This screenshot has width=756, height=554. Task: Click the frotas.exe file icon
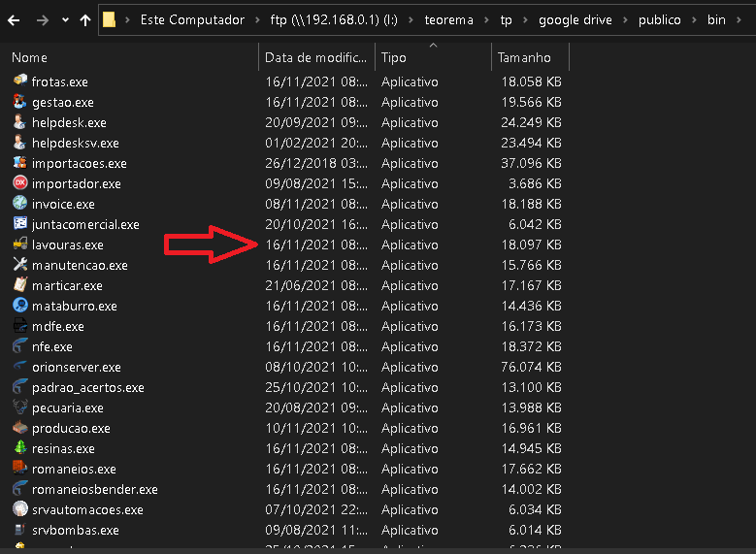click(x=20, y=80)
